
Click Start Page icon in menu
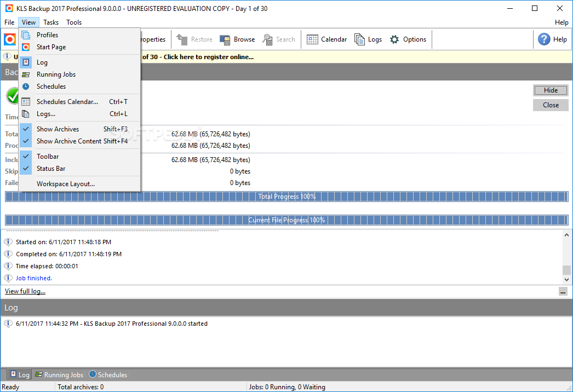[x=26, y=47]
